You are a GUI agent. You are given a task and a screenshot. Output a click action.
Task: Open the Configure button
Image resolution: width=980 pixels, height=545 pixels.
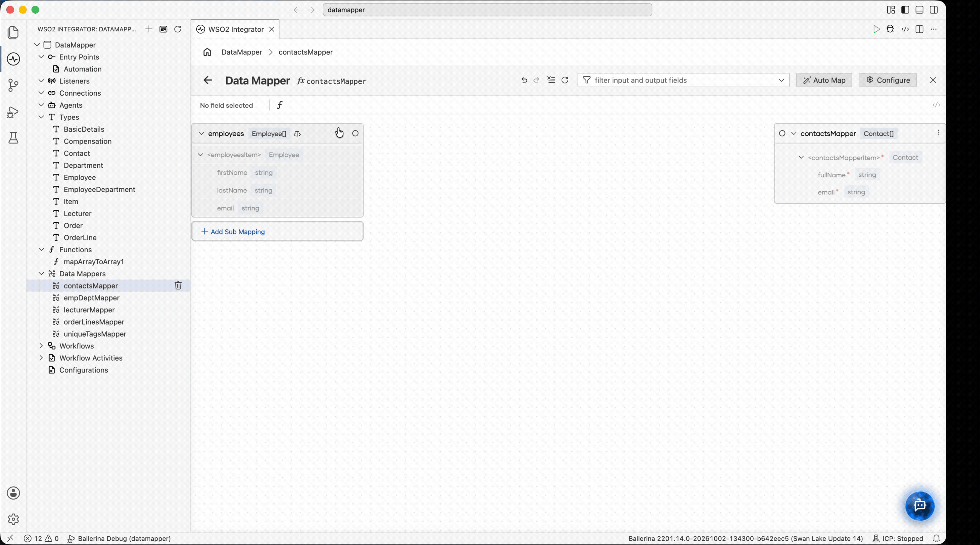tap(887, 80)
